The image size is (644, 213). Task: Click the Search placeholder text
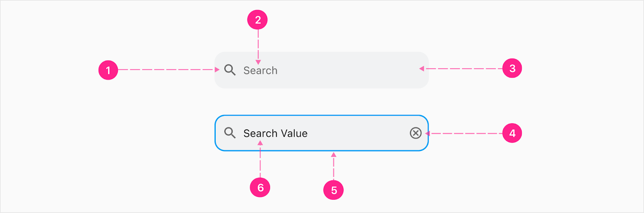260,70
